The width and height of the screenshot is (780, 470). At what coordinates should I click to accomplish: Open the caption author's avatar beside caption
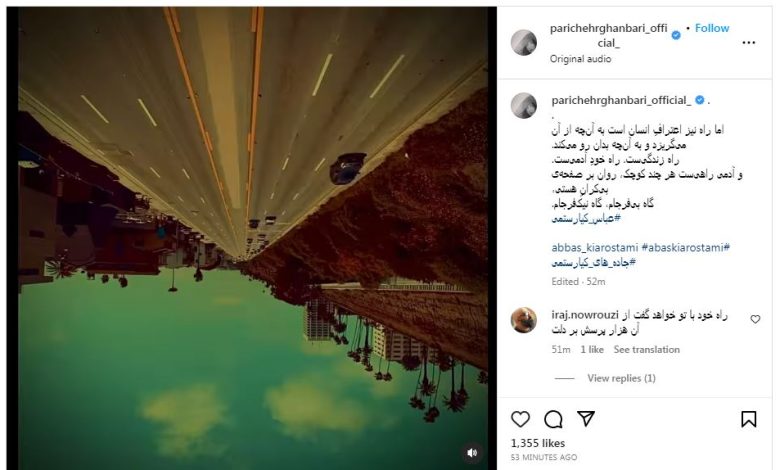click(x=524, y=105)
